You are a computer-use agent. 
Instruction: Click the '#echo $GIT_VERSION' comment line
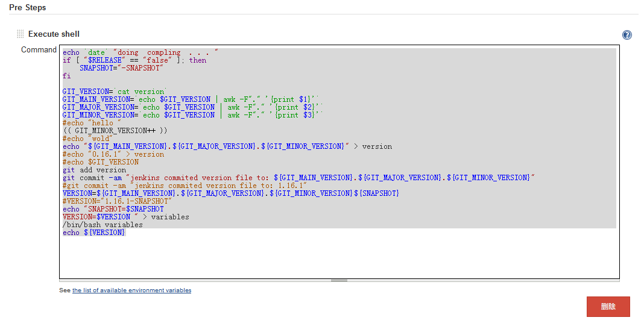tap(101, 162)
